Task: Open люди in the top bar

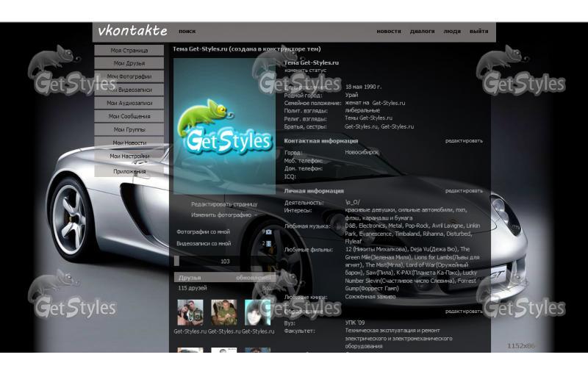Action: pyautogui.click(x=452, y=31)
